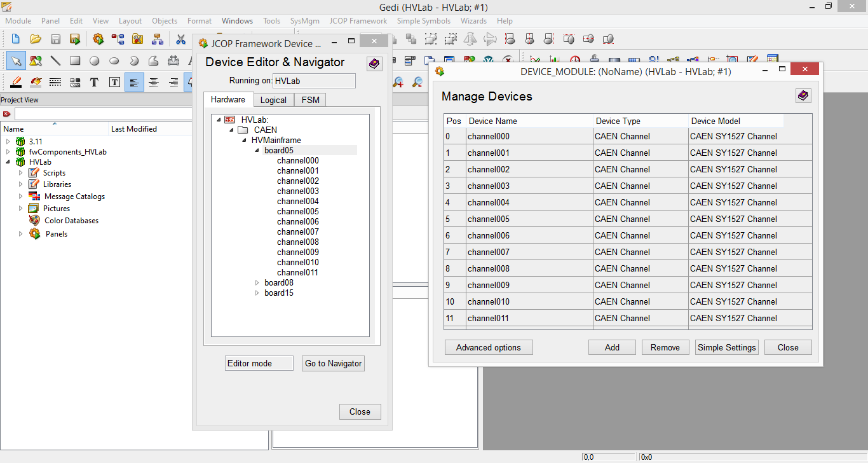
Task: Close the Manage Devices panel via Close button
Action: coord(788,347)
